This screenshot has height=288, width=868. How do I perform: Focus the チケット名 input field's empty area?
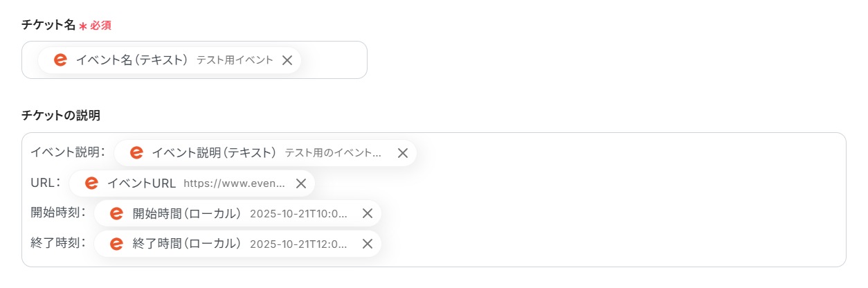[334, 60]
